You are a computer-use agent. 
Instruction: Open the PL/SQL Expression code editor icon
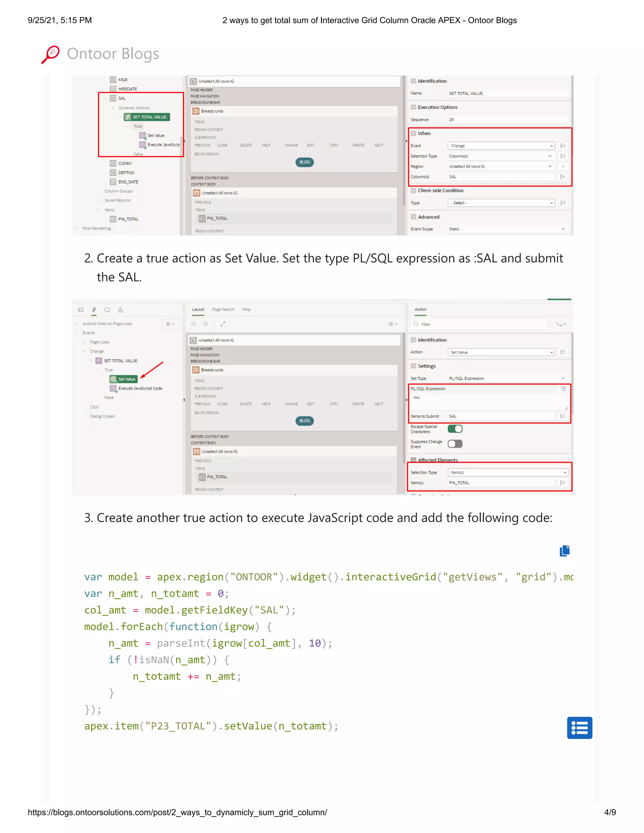[x=563, y=389]
